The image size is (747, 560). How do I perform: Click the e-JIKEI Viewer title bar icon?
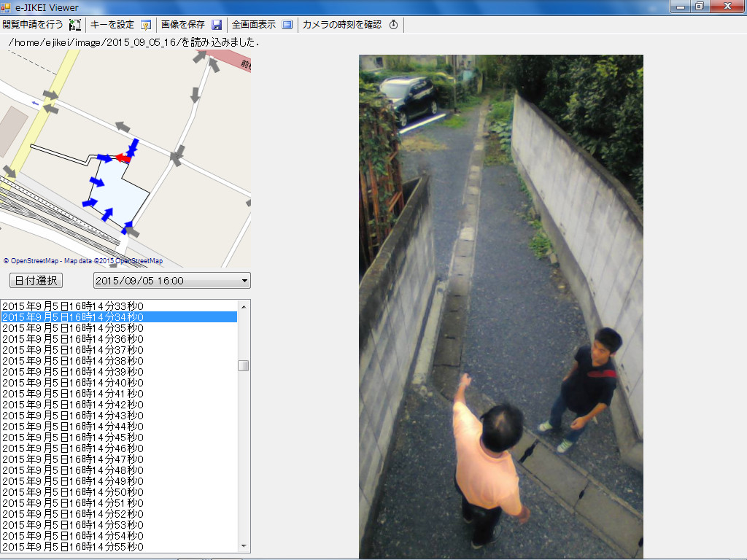click(x=6, y=7)
